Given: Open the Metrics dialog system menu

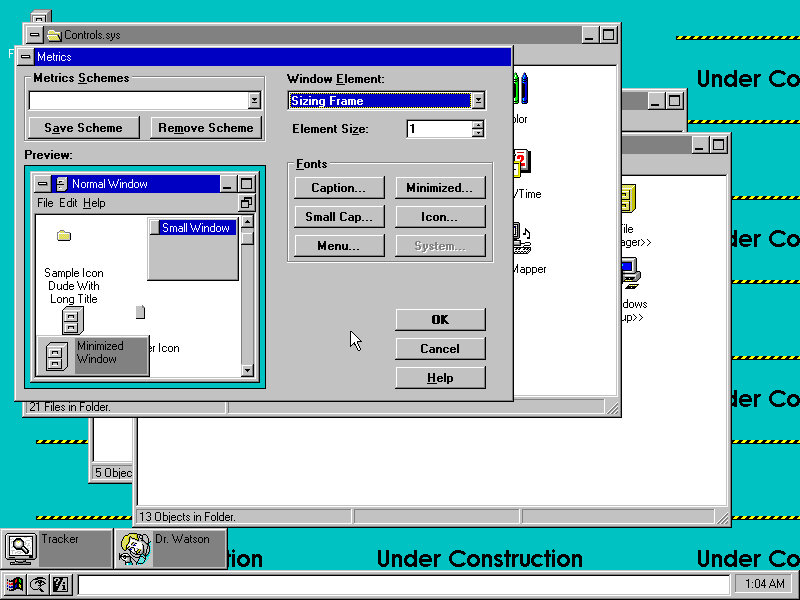Looking at the screenshot, I should [x=26, y=57].
